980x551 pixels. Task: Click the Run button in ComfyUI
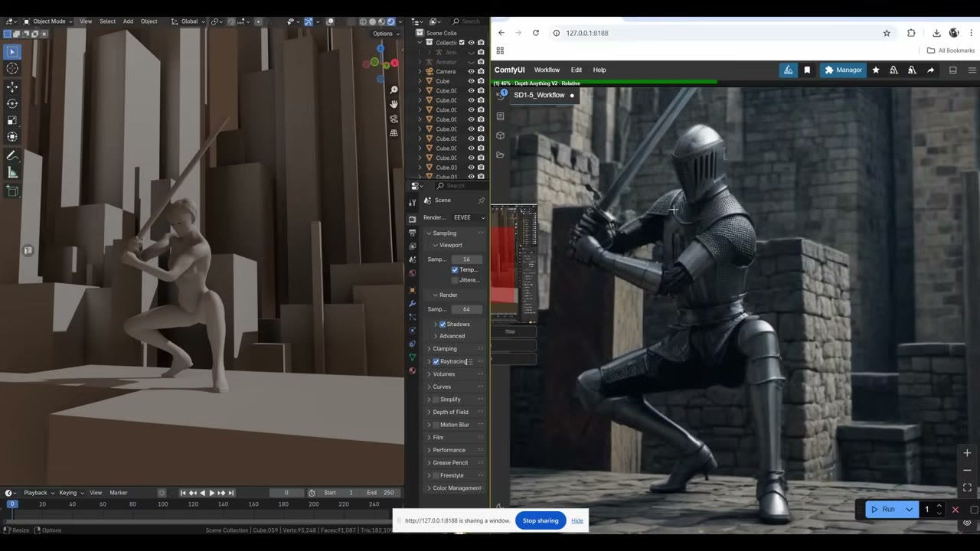tap(884, 509)
